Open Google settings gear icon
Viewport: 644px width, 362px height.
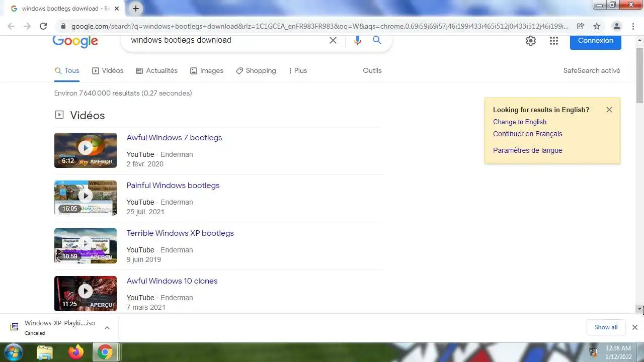pyautogui.click(x=531, y=41)
